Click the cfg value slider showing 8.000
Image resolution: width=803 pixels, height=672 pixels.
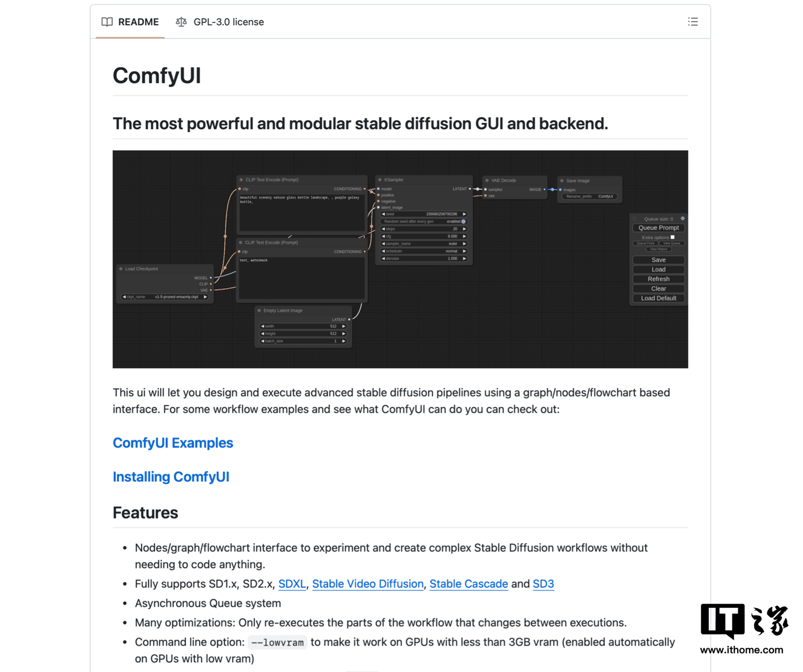(424, 236)
